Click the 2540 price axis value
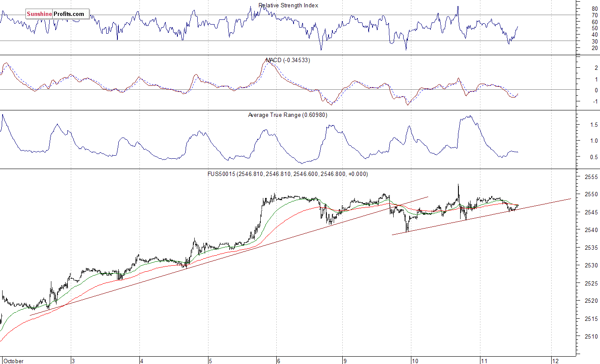The width and height of the screenshot is (600, 364). coord(591,230)
